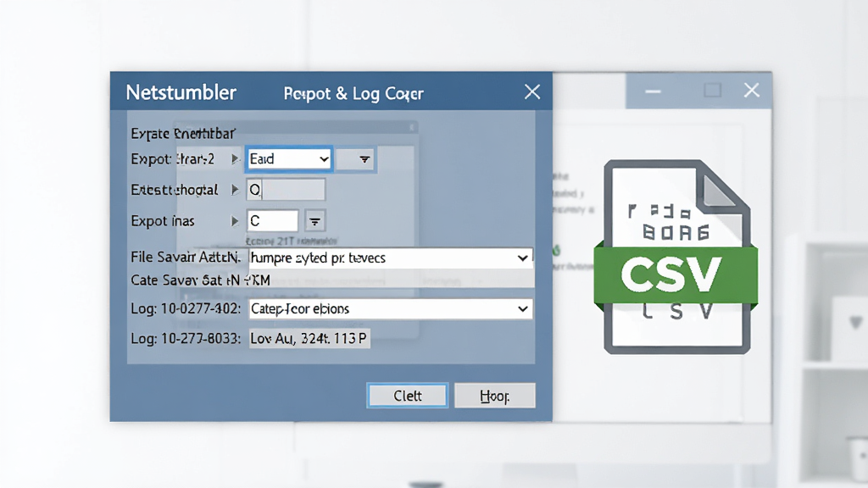This screenshot has width=868, height=488.
Task: Click the 'Lov Au, 324t. 113 P' field
Action: 309,338
